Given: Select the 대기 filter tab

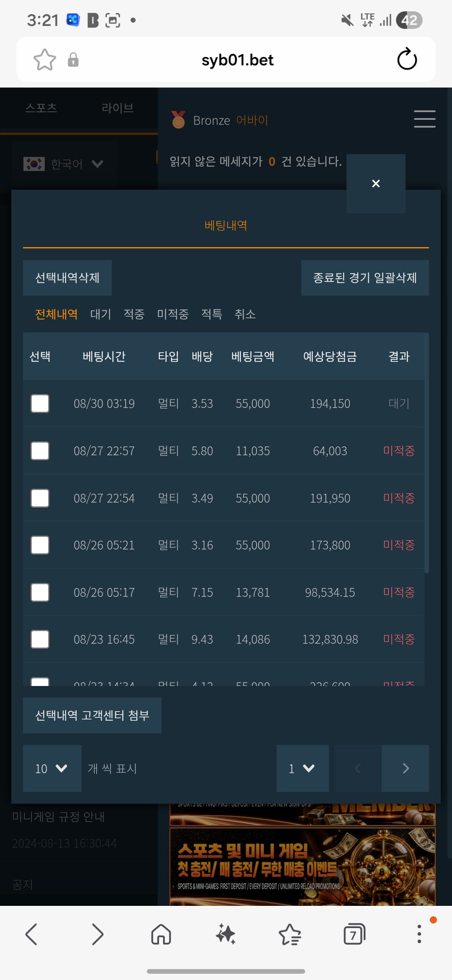Looking at the screenshot, I should coord(100,314).
